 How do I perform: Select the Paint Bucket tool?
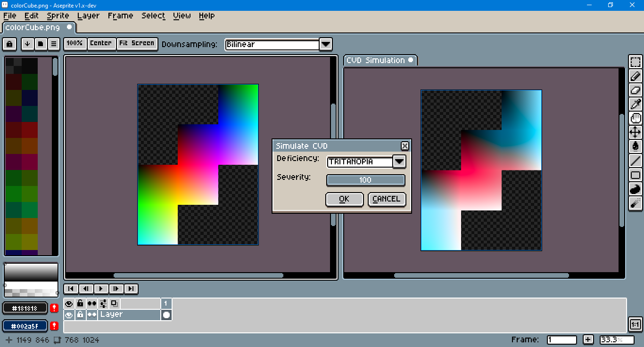coord(636,146)
